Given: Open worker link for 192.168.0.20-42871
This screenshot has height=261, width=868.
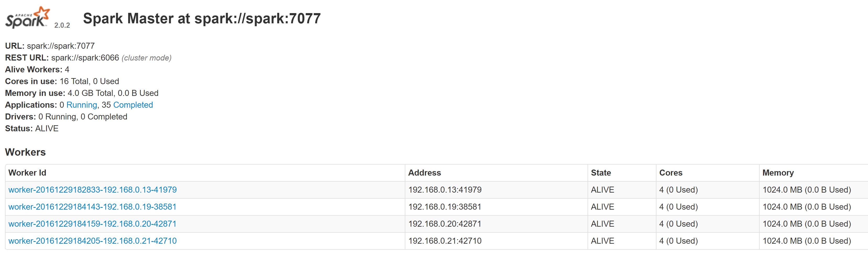Looking at the screenshot, I should (x=92, y=224).
